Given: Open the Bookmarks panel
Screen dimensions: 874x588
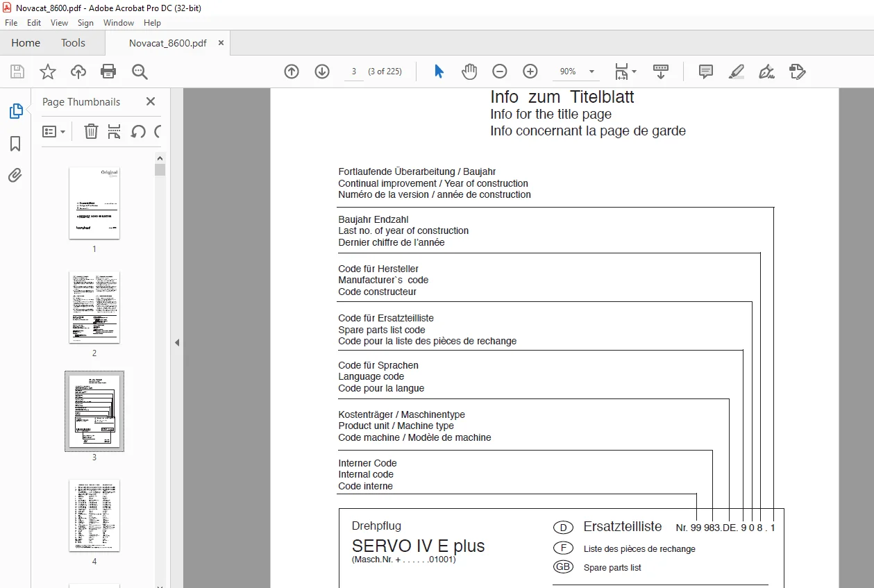Looking at the screenshot, I should coord(15,144).
